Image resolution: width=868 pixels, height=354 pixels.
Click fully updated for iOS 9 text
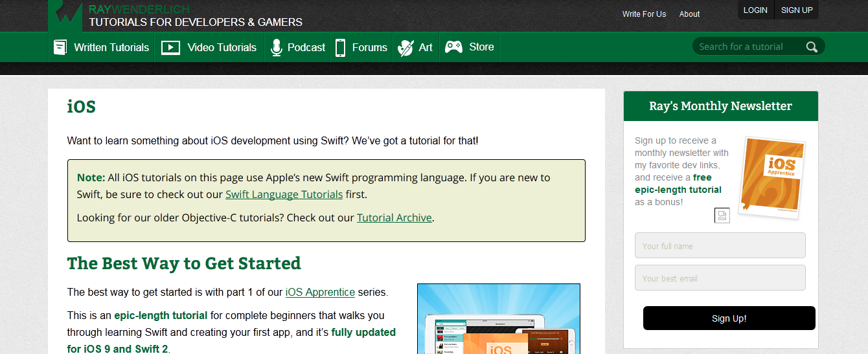click(231, 340)
